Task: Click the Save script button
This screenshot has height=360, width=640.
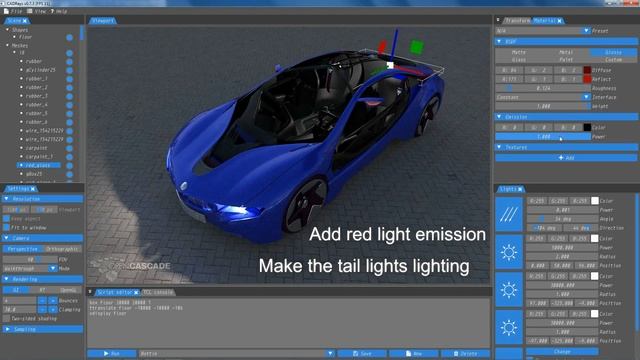Action: tap(362, 353)
